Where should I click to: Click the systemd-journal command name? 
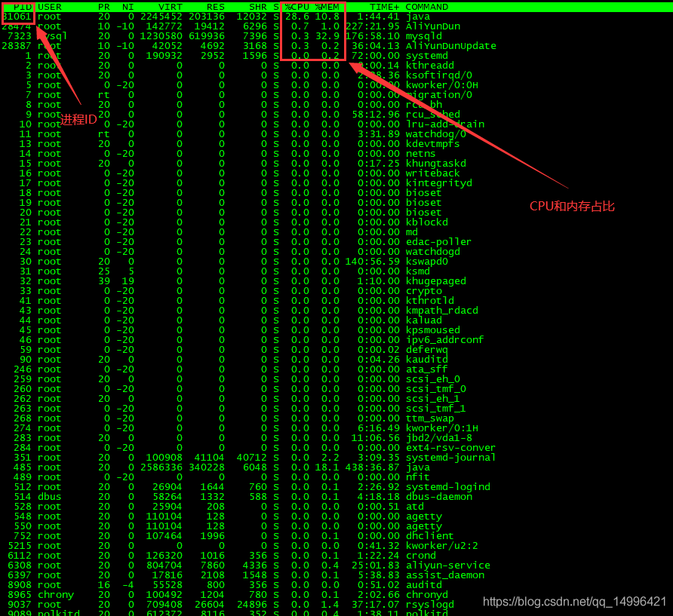(x=451, y=458)
